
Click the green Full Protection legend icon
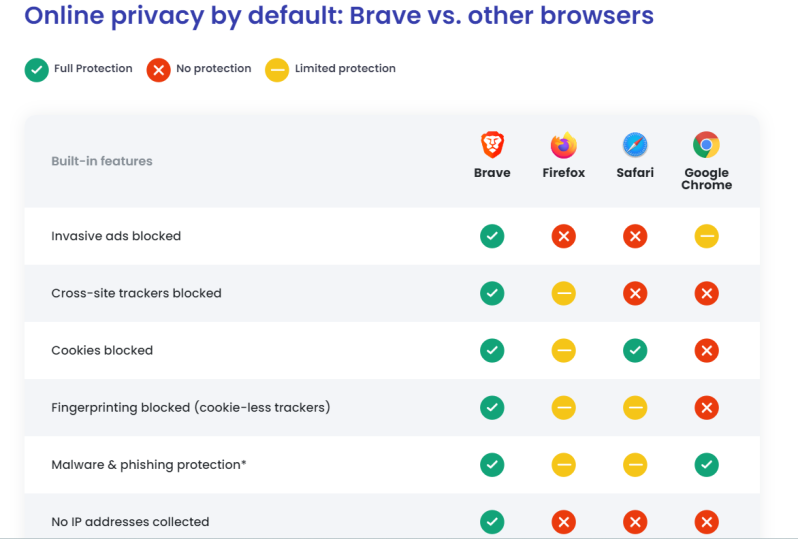[x=37, y=70]
